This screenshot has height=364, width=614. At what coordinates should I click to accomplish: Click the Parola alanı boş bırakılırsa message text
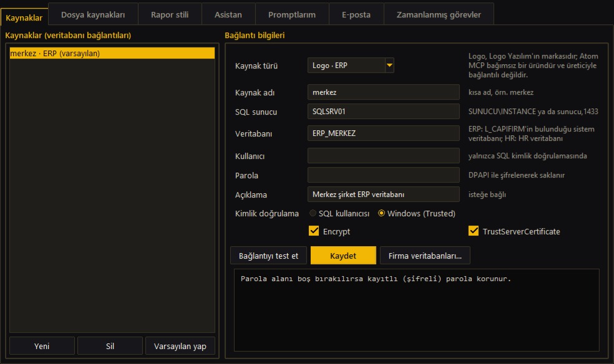click(376, 279)
